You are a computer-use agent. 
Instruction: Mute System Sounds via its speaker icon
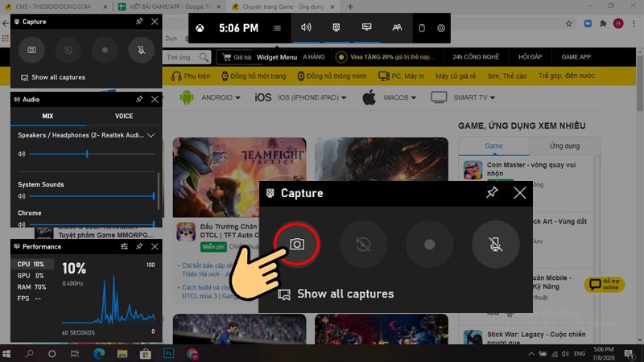tap(22, 195)
